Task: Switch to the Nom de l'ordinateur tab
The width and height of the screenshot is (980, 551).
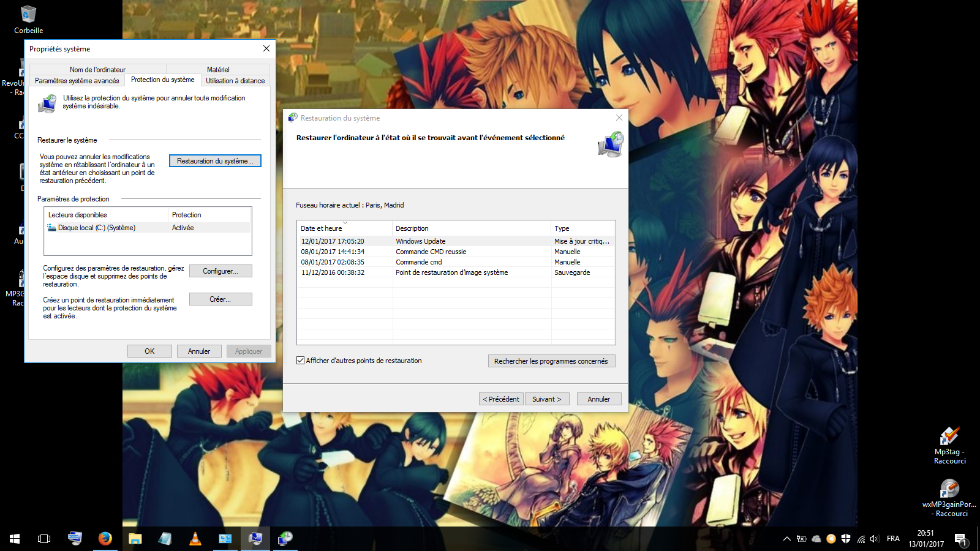Action: [97, 70]
